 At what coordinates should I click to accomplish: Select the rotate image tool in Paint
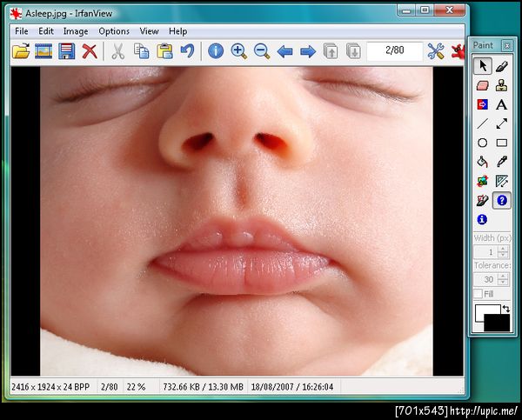coord(482,182)
